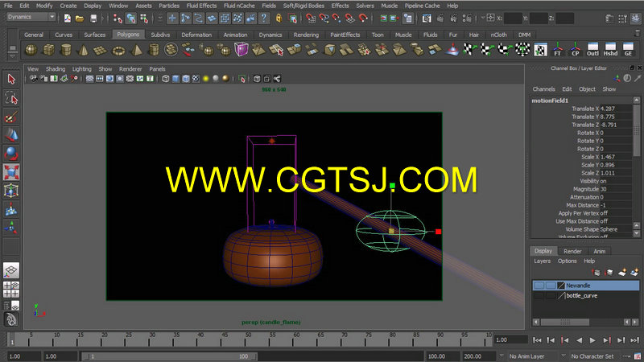The height and width of the screenshot is (362, 644).
Task: Click the purple cube shelf icon
Action: point(241,50)
